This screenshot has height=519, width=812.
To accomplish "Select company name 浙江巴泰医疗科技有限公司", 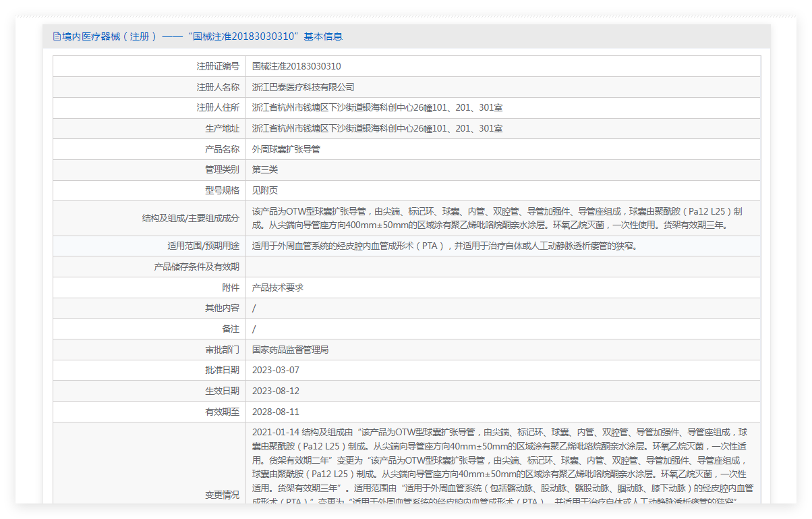I will 303,87.
